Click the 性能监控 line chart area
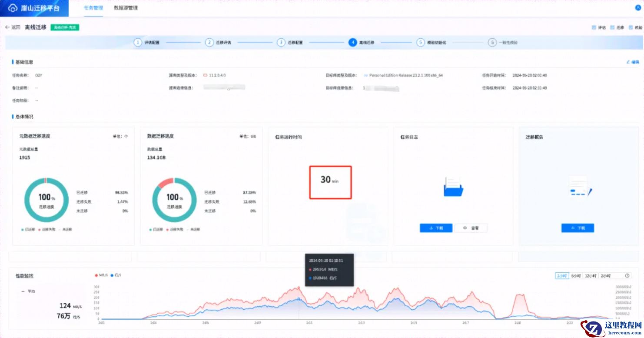644x338 pixels. [356, 302]
